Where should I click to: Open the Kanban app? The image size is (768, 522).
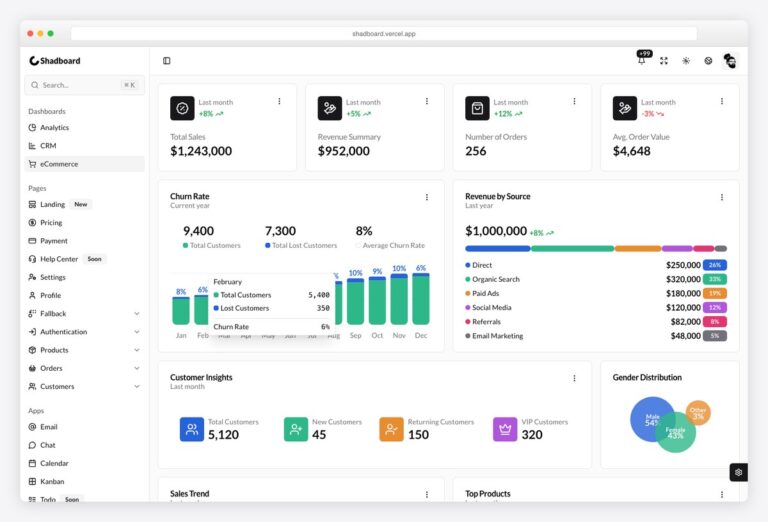84,481
